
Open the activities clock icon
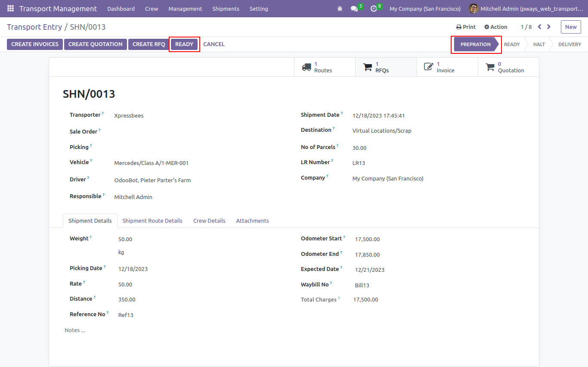pyautogui.click(x=374, y=9)
